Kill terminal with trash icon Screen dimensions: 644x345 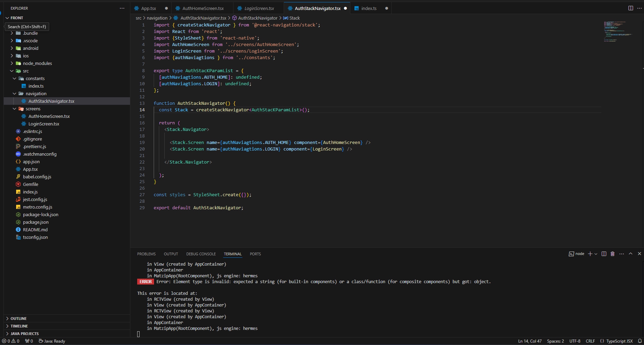click(612, 254)
